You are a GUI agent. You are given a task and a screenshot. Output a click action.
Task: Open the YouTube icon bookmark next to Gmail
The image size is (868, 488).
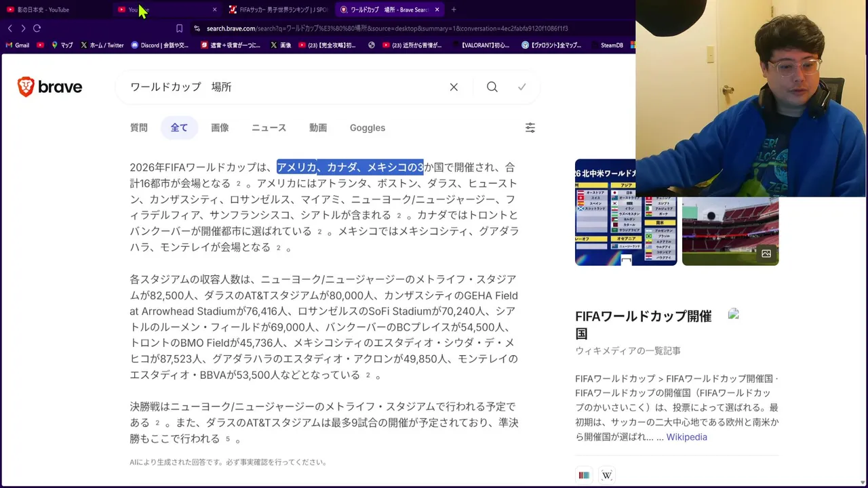pyautogui.click(x=41, y=45)
